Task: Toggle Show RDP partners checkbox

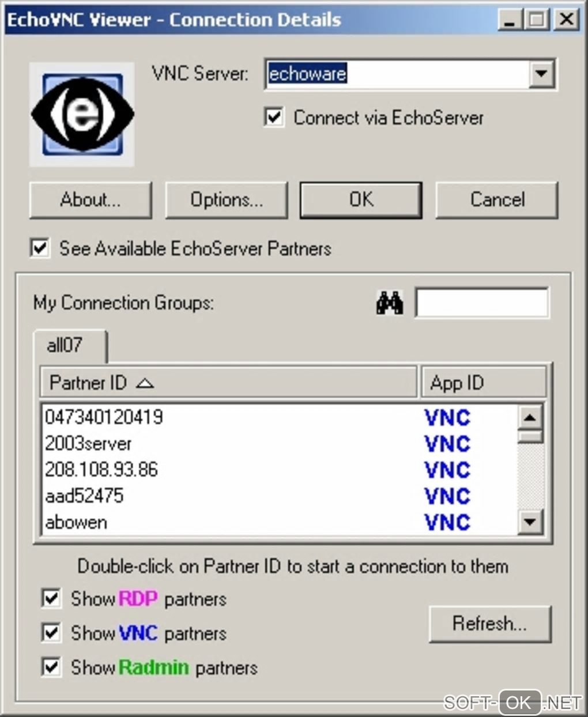Action: point(51,598)
